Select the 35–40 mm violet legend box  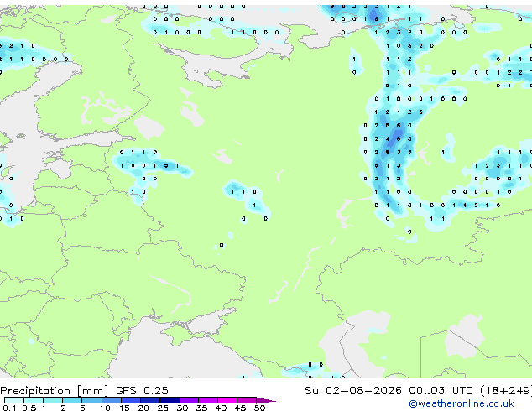tap(208, 400)
